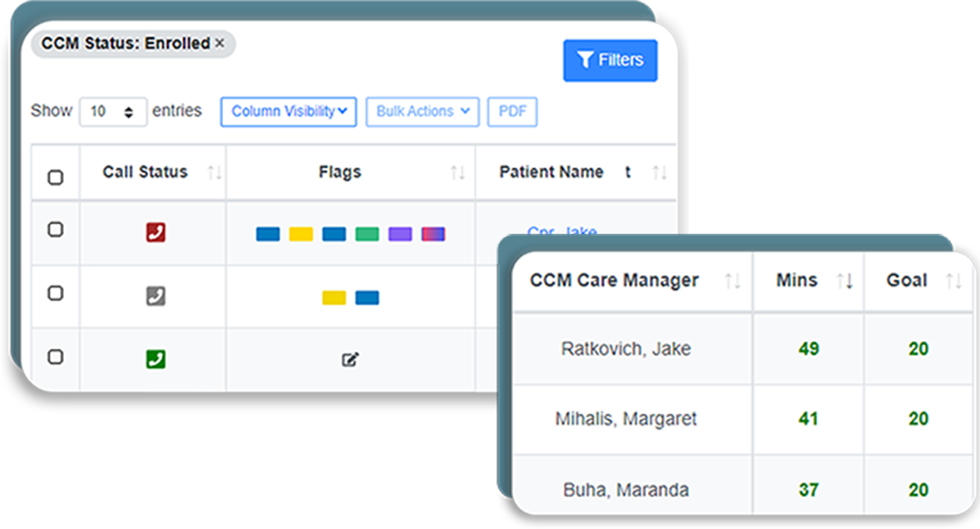Tick the select-all header checkbox
Image resolution: width=980 pixels, height=529 pixels.
[x=56, y=177]
